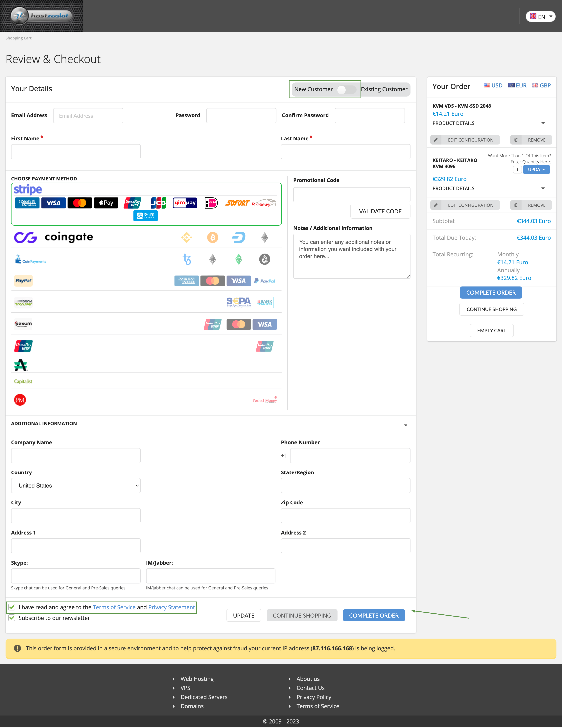
Task: Toggle New/Existing Customer switch
Action: click(347, 90)
